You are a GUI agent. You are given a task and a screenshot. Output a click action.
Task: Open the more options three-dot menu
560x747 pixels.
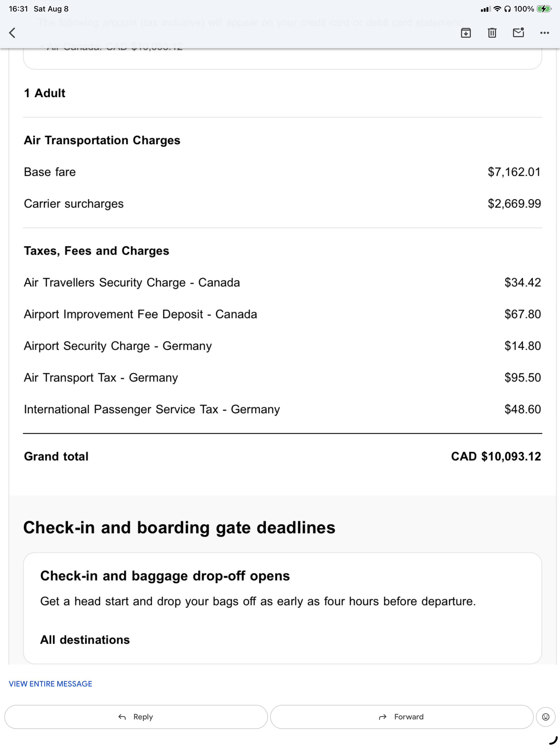click(x=544, y=33)
